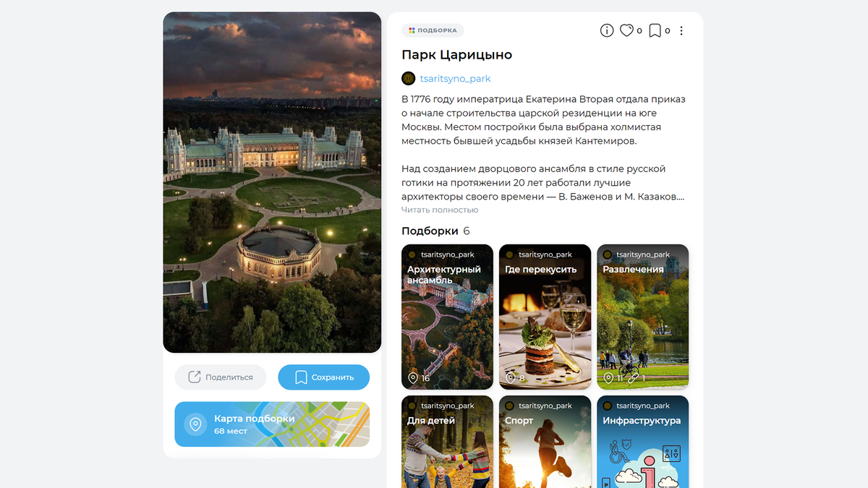
Task: Click the main Tsaritsyno palace aerial photo
Action: [272, 182]
